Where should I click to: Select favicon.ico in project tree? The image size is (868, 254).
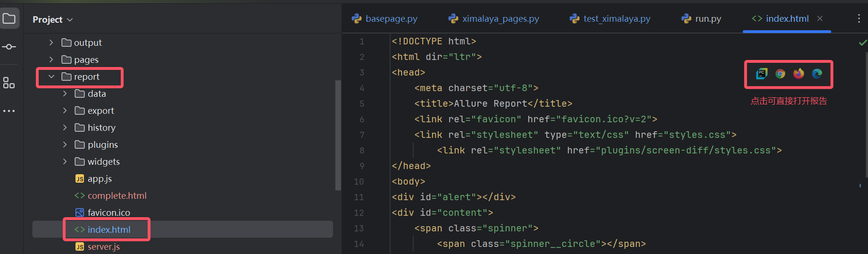point(109,213)
